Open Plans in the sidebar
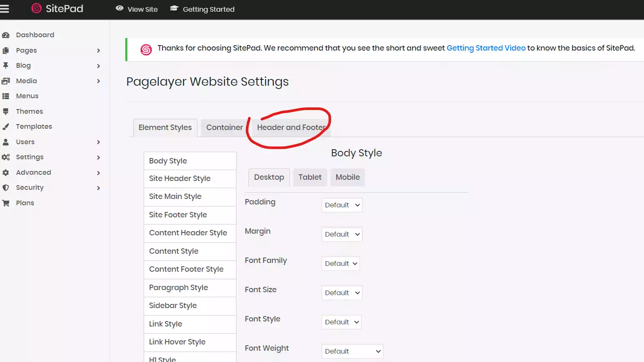Screen dimensions: 644x362 (x=25, y=203)
